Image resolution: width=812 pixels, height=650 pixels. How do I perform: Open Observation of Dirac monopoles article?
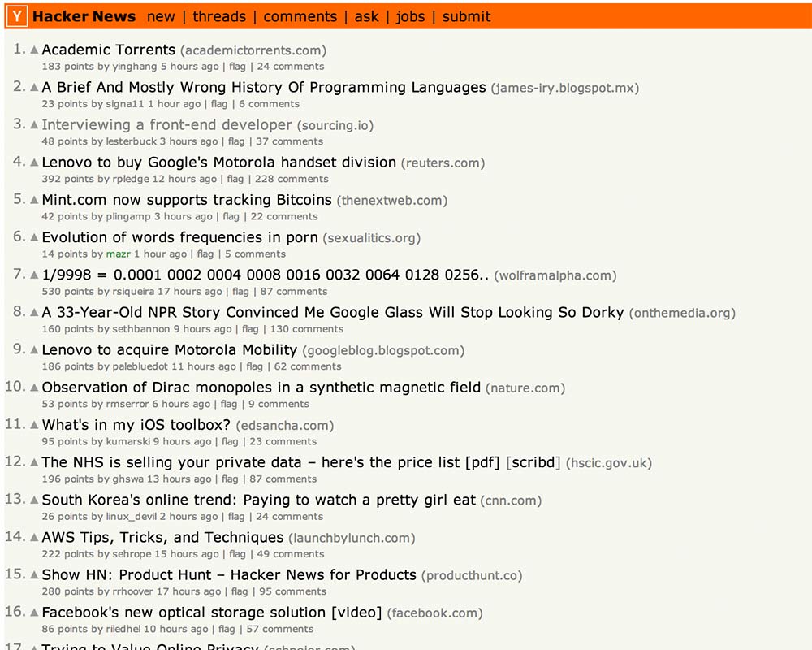(261, 388)
